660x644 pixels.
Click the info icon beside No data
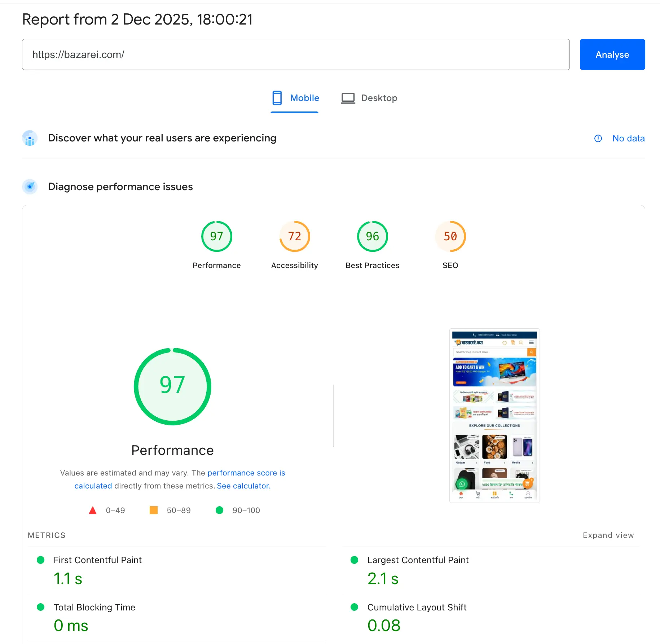pos(598,138)
